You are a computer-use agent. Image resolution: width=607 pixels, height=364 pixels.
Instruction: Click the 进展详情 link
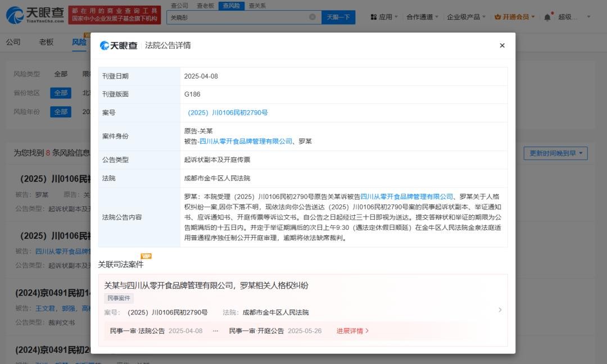[352, 331]
